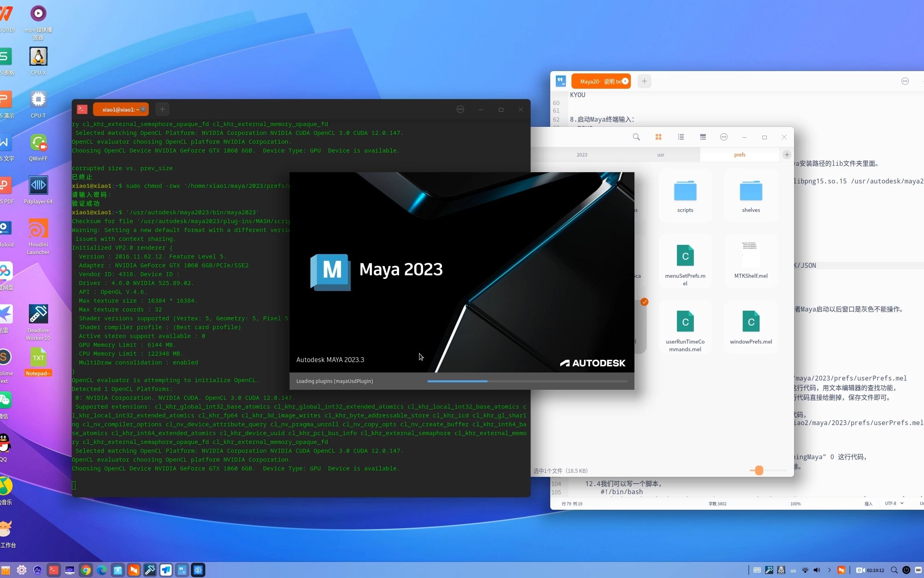924x578 pixels.
Task: Open Wi-Fi network tray icon
Action: tap(805, 570)
